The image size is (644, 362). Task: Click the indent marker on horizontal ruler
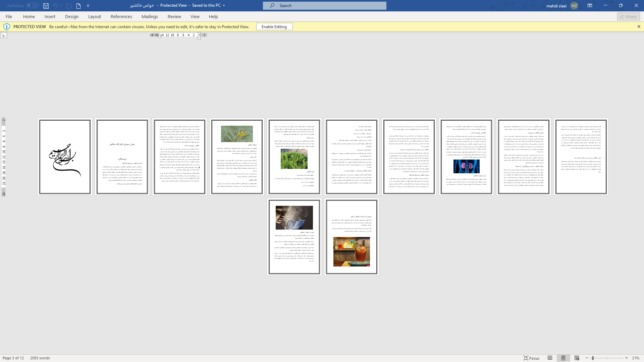tap(199, 36)
